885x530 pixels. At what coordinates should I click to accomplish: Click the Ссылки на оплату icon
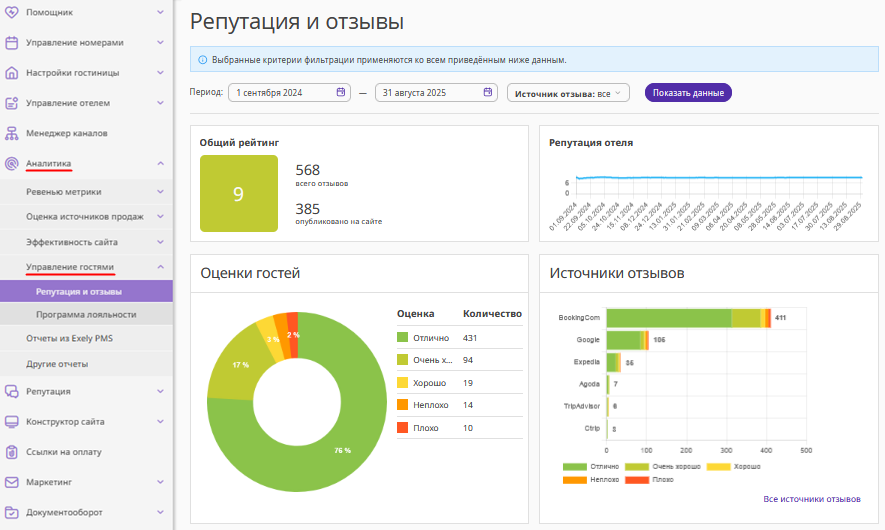tap(12, 452)
